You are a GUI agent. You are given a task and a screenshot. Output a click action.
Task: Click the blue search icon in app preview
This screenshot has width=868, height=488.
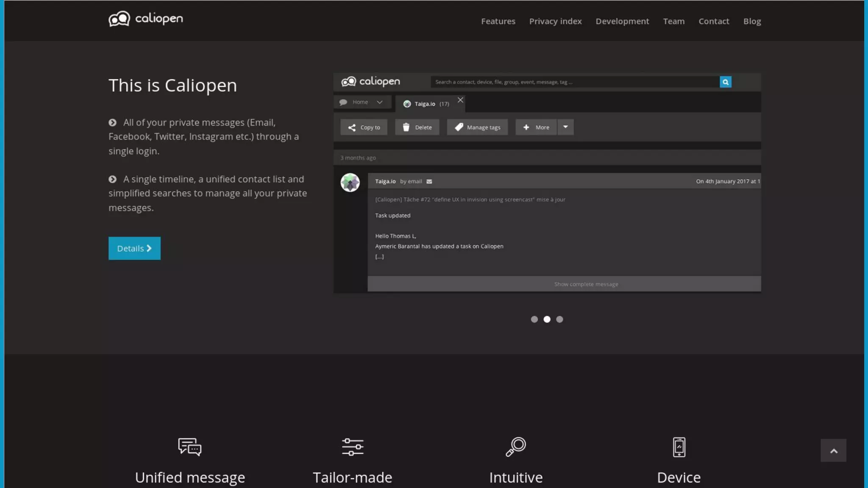(x=725, y=82)
